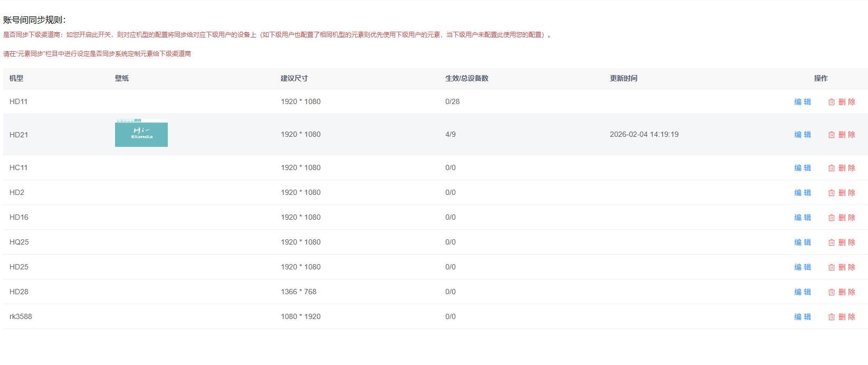Click 编辑 in the HD28 row
The width and height of the screenshot is (868, 365).
click(803, 292)
